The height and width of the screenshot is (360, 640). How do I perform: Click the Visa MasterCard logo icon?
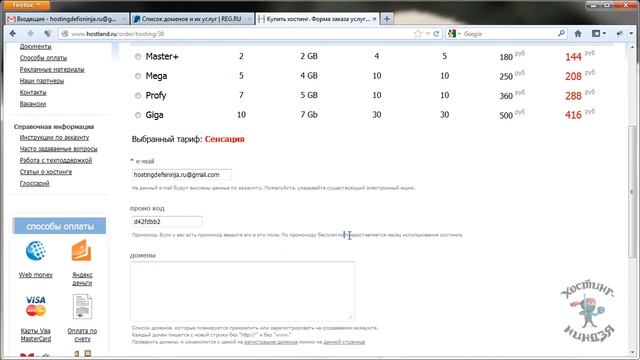(36, 306)
